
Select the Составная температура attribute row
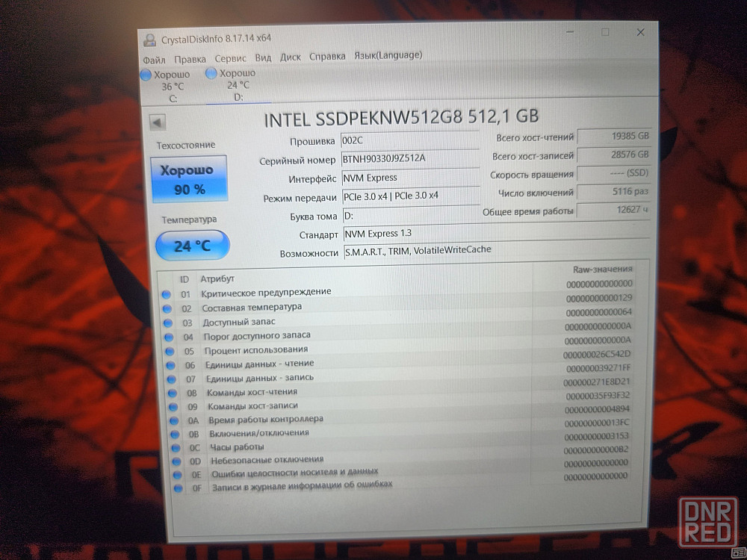click(x=397, y=303)
